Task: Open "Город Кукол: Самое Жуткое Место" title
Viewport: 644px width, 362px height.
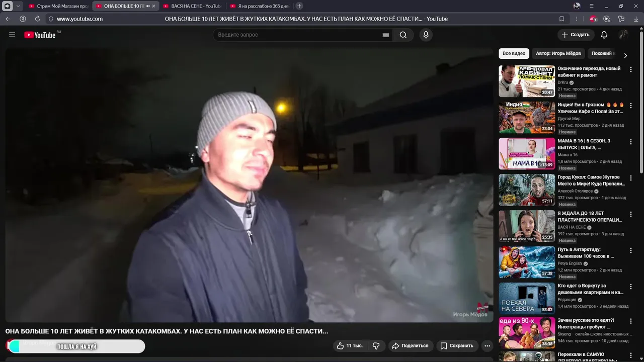Action: pos(591,180)
